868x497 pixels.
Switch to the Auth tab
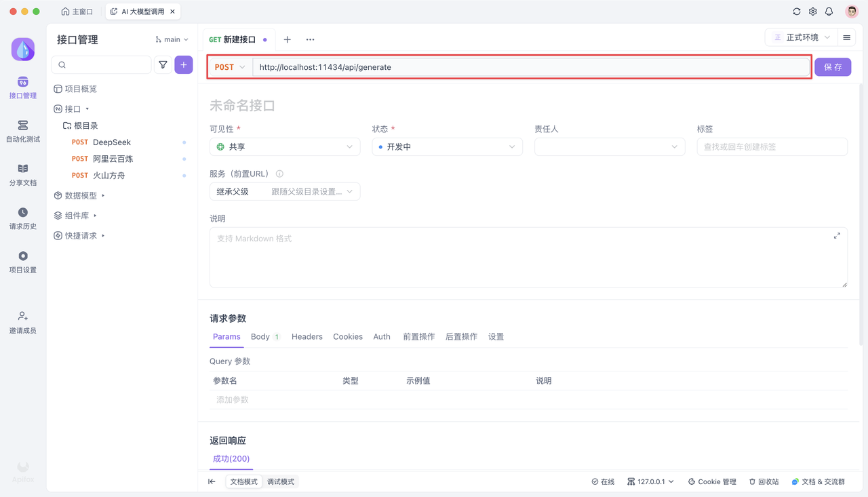382,337
